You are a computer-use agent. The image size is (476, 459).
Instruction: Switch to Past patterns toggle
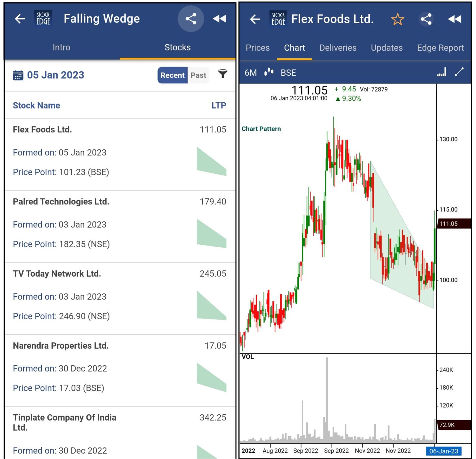click(198, 75)
